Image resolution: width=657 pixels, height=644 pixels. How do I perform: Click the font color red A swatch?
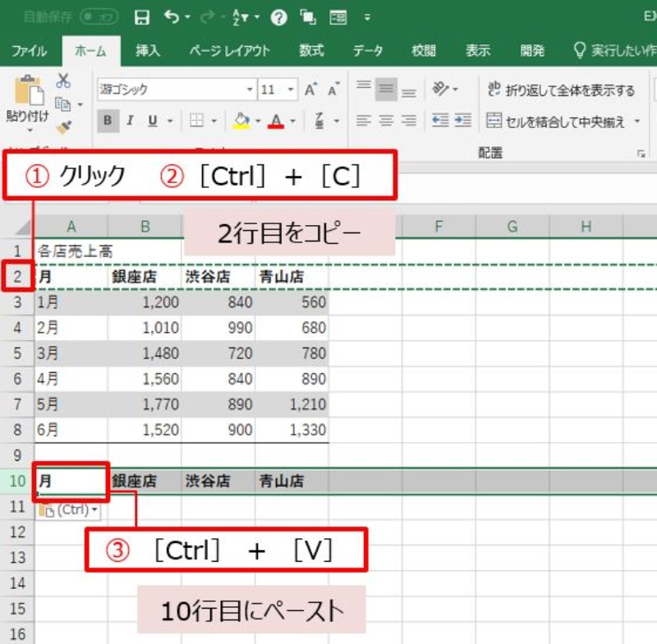pos(275,122)
